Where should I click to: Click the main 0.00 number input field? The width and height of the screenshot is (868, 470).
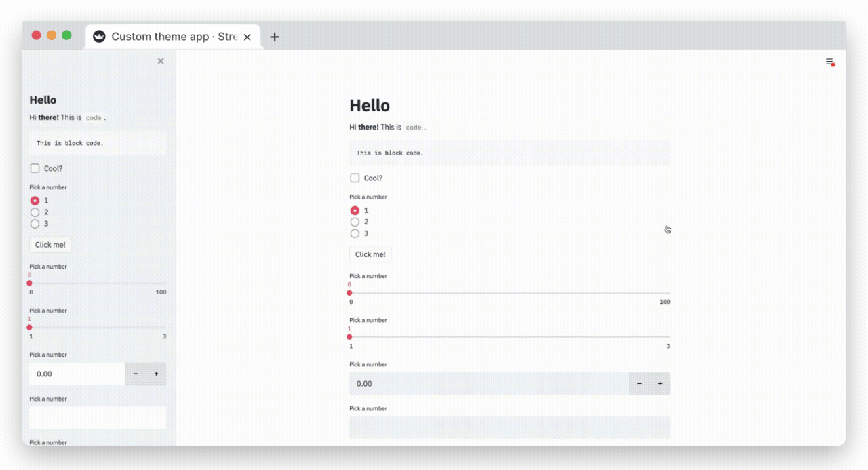[x=489, y=383]
